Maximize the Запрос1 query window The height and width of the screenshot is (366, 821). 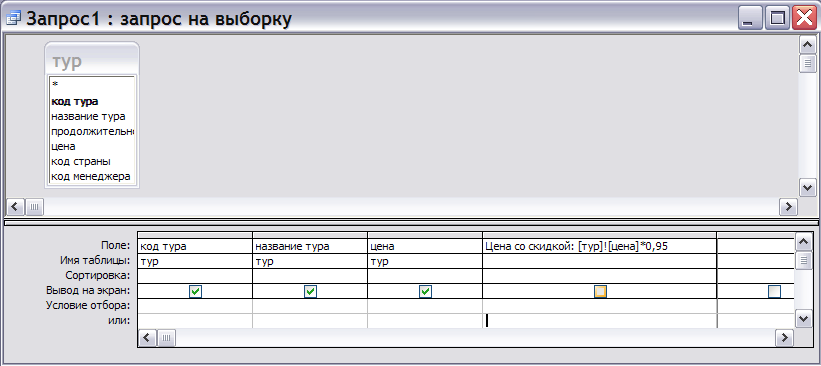click(777, 19)
